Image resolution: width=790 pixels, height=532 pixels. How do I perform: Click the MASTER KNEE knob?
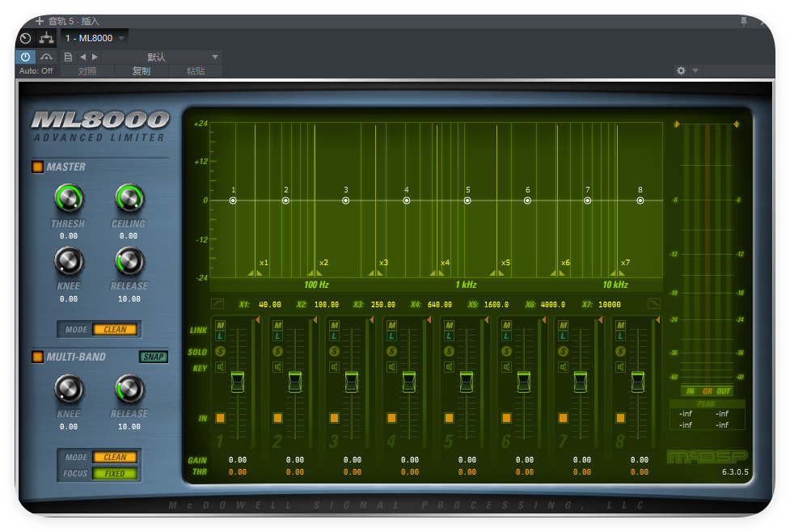(x=69, y=261)
